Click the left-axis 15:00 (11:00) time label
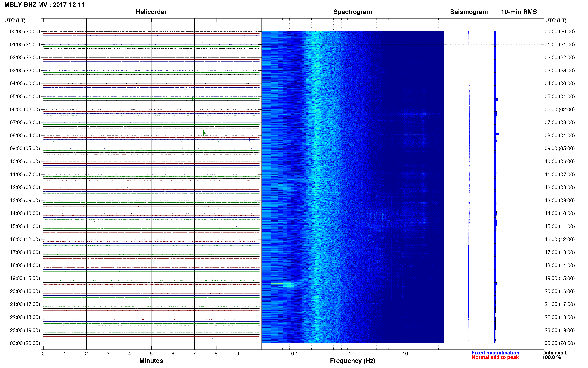Image resolution: width=588 pixels, height=368 pixels. pyautogui.click(x=25, y=226)
